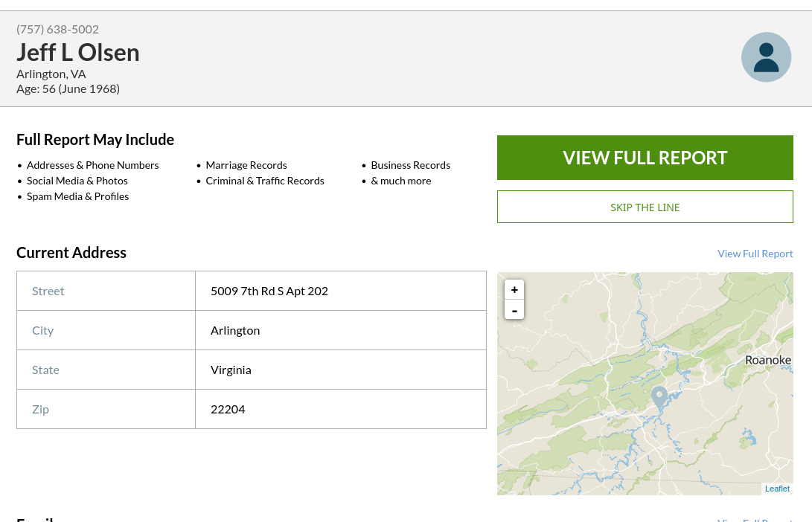Image resolution: width=812 pixels, height=522 pixels.
Task: Click the profile avatar icon
Action: (766, 57)
